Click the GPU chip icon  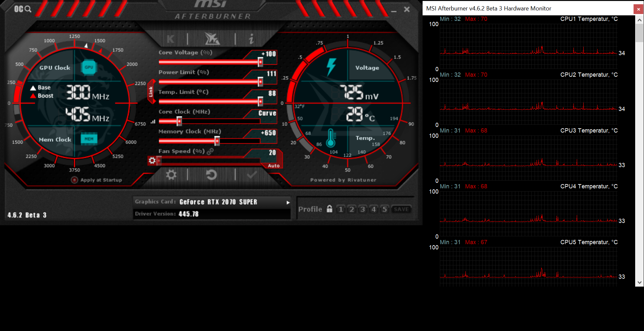[x=89, y=67]
